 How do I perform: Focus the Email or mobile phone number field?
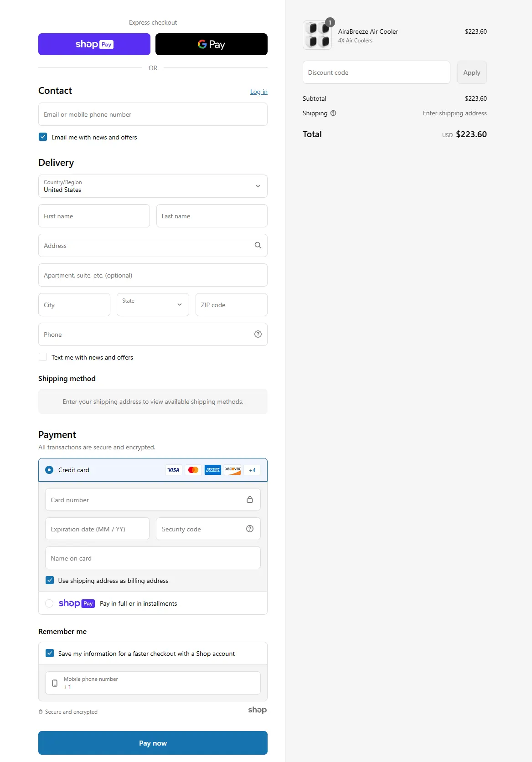[153, 114]
